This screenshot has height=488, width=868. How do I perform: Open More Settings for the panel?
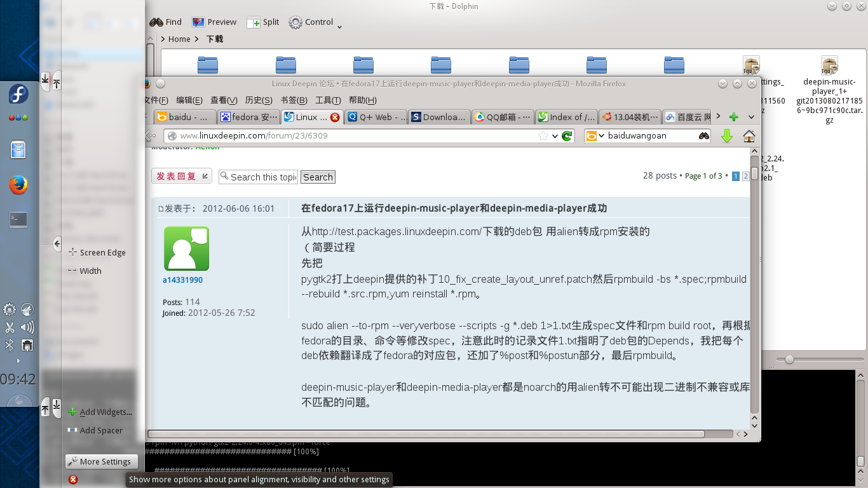pyautogui.click(x=101, y=461)
